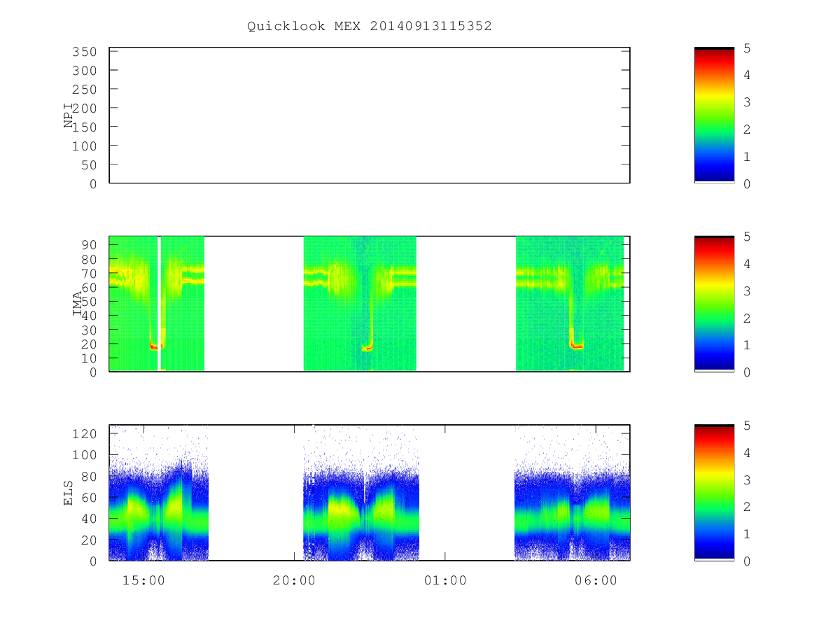
Task: Select the ELS y-axis label
Action: pyautogui.click(x=69, y=493)
